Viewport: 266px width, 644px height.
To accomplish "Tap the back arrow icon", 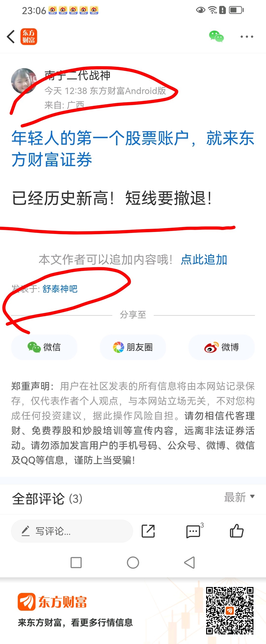I will (11, 37).
